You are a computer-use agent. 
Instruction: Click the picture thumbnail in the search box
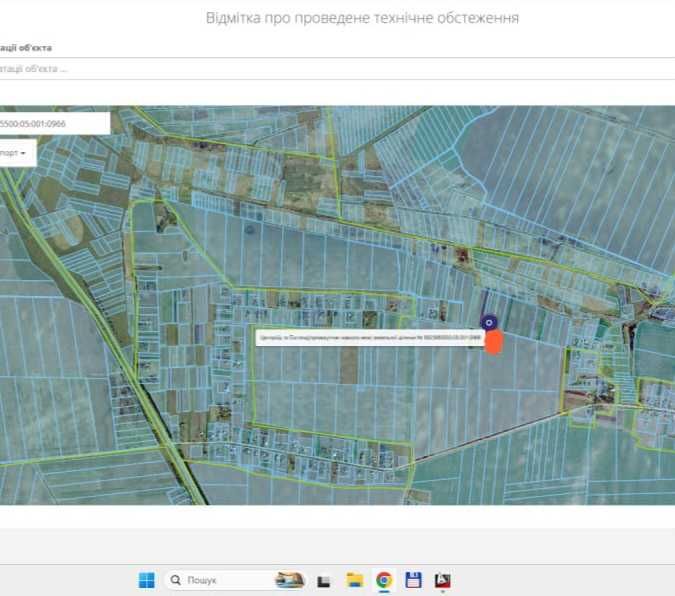pos(289,580)
